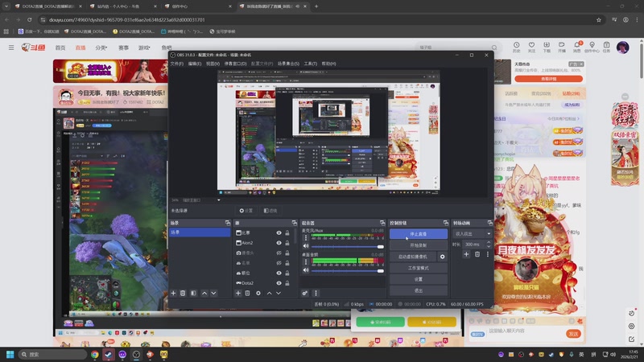Add a new source in sources panel
Viewport: 644px width, 362px height.
(237, 293)
